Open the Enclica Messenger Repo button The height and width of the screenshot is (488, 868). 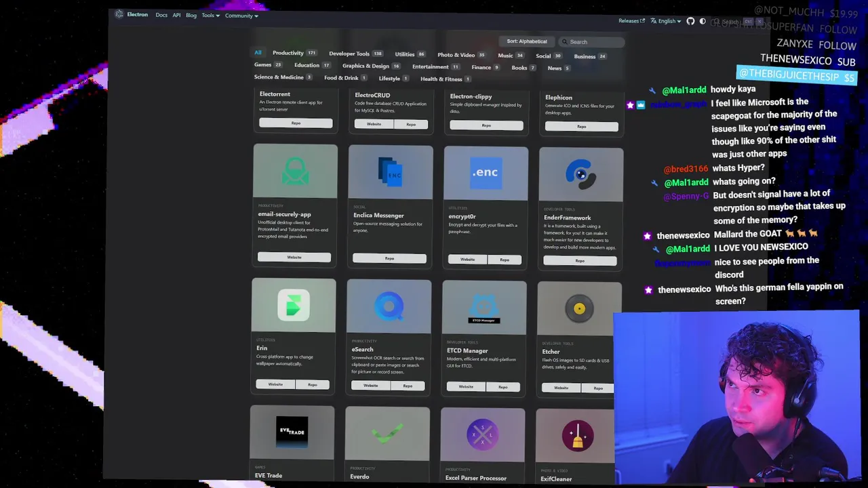click(x=389, y=258)
